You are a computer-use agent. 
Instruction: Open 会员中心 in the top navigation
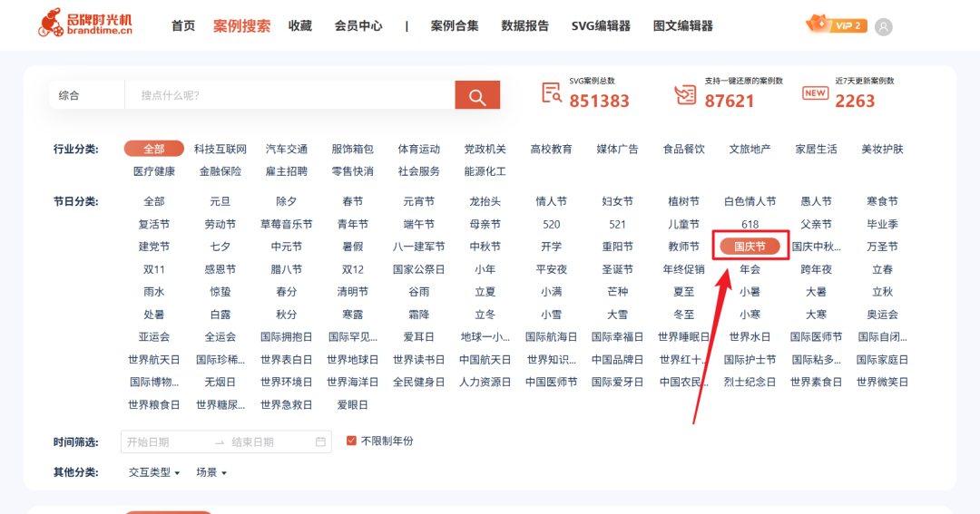358,25
